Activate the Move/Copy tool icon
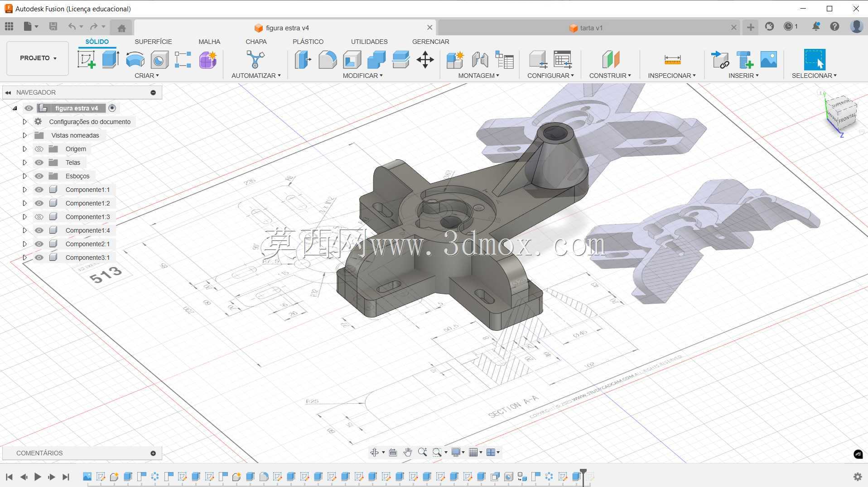The image size is (868, 487). 425,59
